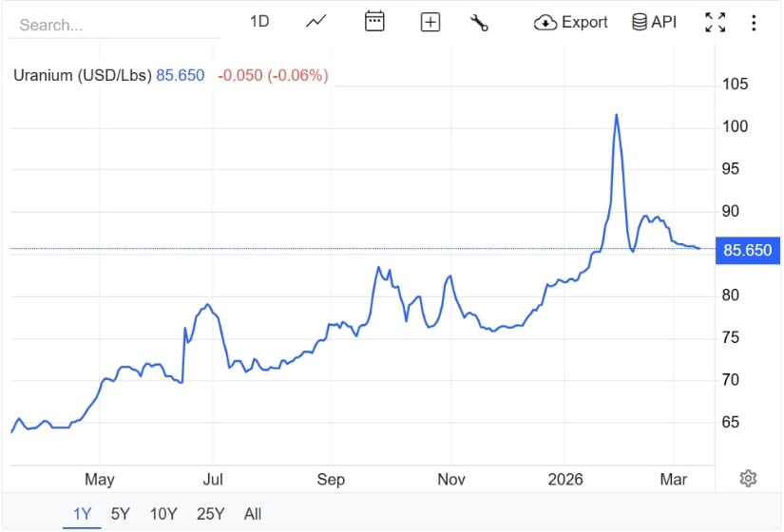Image resolution: width=784 pixels, height=532 pixels.
Task: Open the wrench tools icon
Action: [x=480, y=22]
